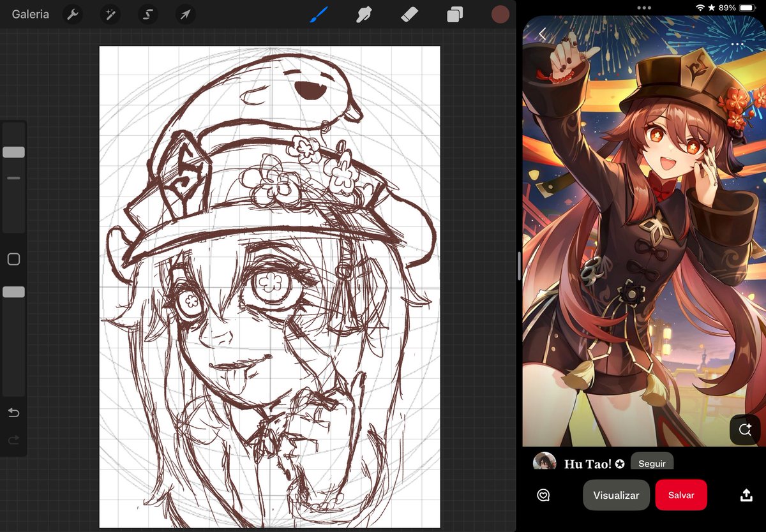This screenshot has height=532, width=766.
Task: Select the Selection S-shaped tool
Action: 148,14
